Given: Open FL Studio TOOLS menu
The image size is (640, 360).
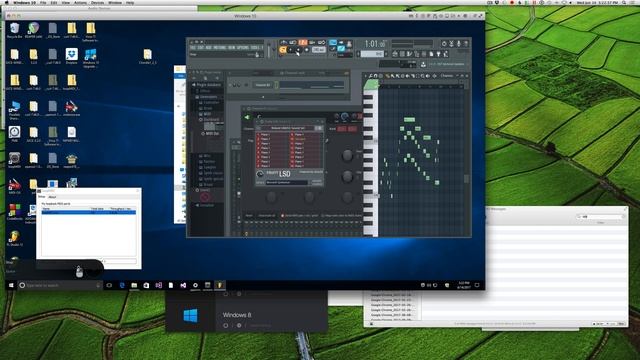Looking at the screenshot, I should [x=255, y=47].
